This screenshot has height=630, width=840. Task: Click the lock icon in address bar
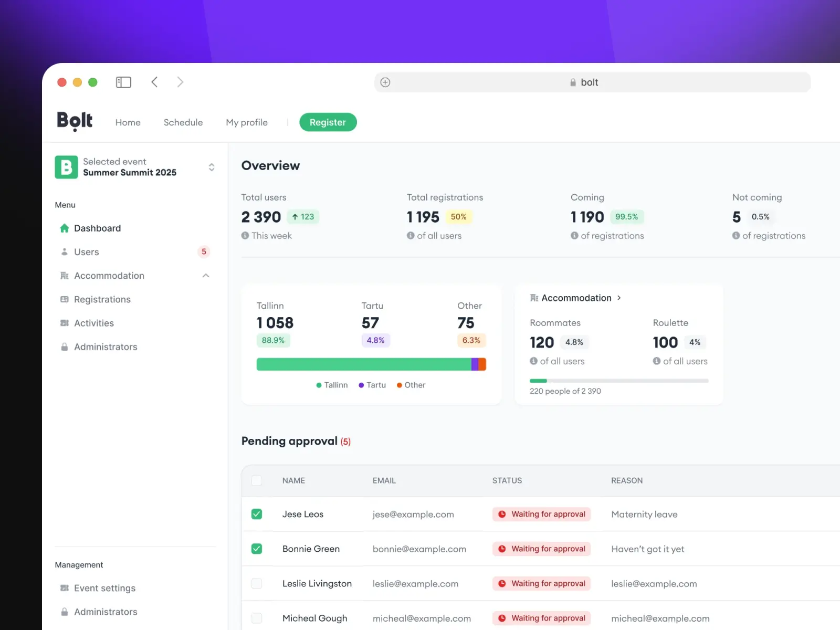point(573,82)
